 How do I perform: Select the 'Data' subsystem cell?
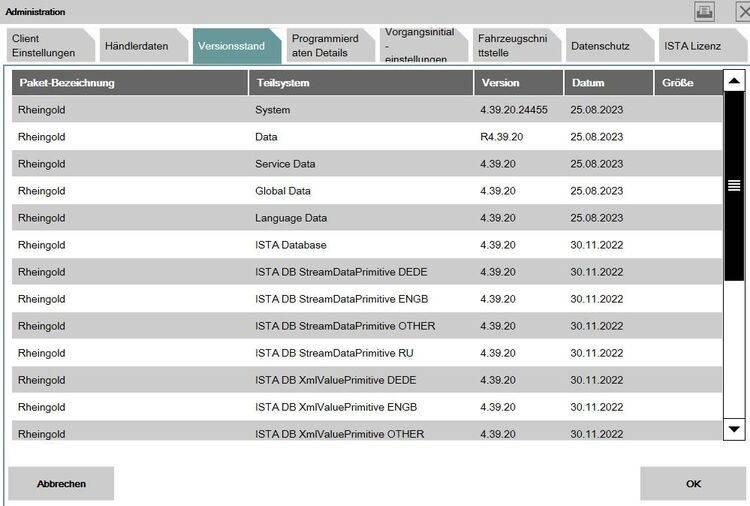266,137
